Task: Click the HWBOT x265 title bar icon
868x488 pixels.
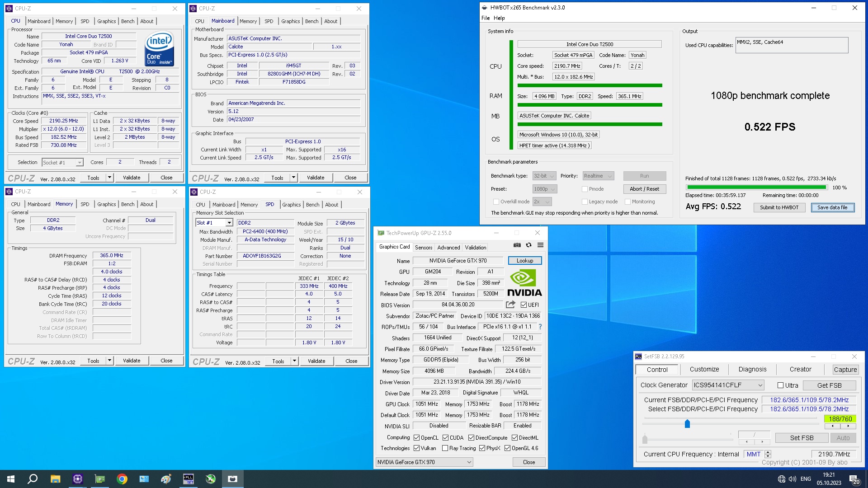Action: click(485, 8)
